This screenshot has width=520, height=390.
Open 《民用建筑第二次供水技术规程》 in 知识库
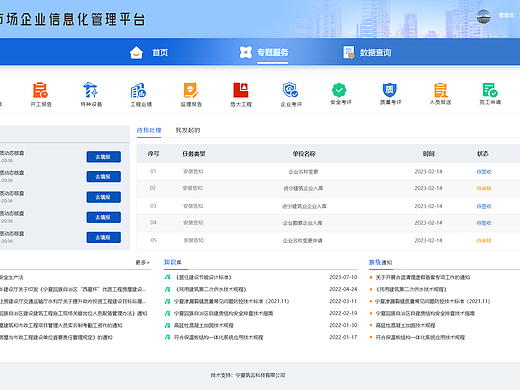211,289
